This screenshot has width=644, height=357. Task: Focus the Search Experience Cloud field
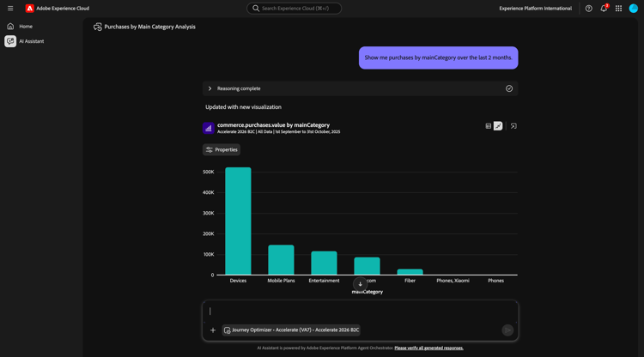coord(294,9)
